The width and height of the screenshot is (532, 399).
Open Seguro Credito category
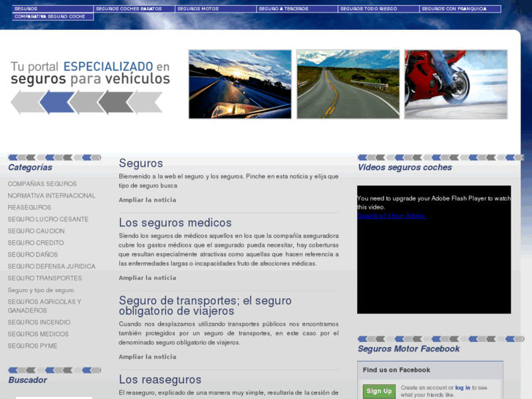[x=36, y=243]
